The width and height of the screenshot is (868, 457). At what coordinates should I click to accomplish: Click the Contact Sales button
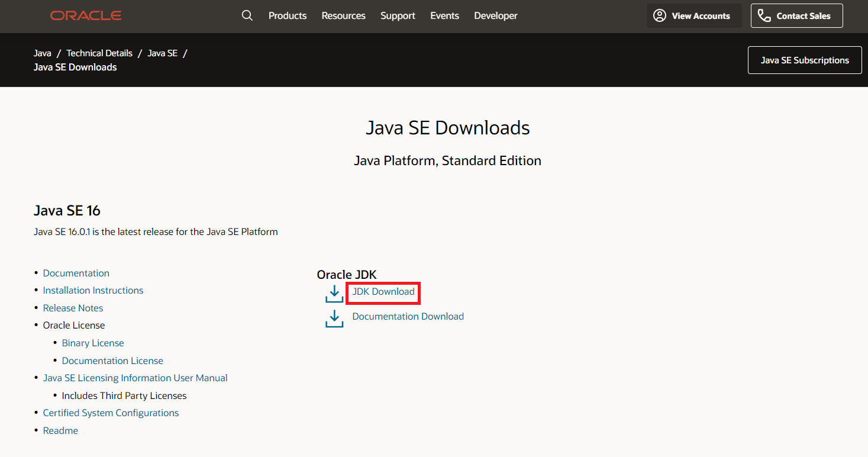tap(796, 16)
